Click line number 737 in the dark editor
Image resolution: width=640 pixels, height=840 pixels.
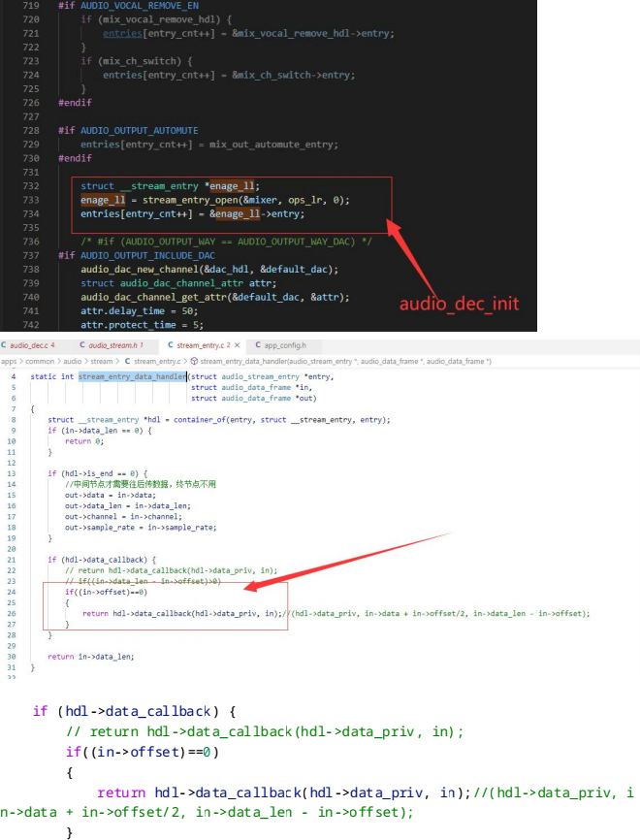pyautogui.click(x=31, y=255)
